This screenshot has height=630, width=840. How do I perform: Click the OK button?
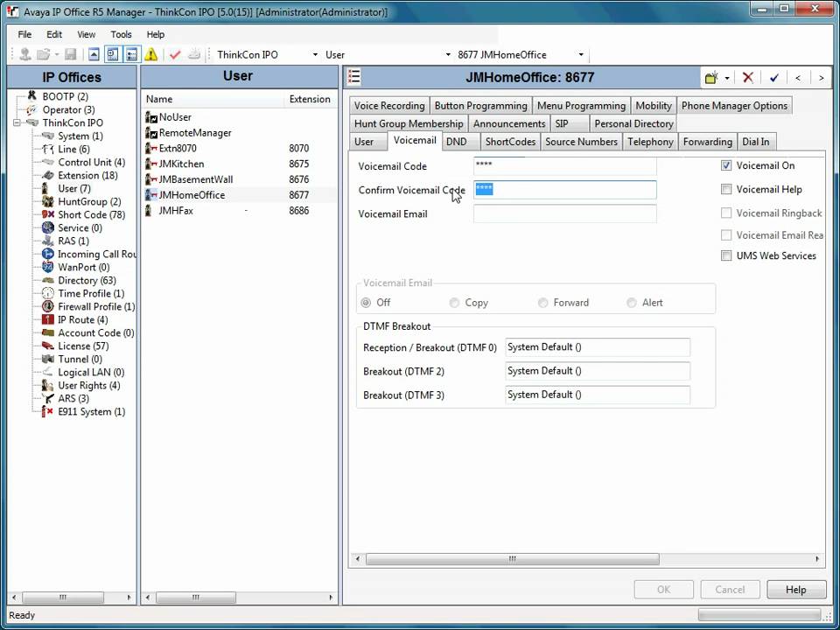pos(664,589)
